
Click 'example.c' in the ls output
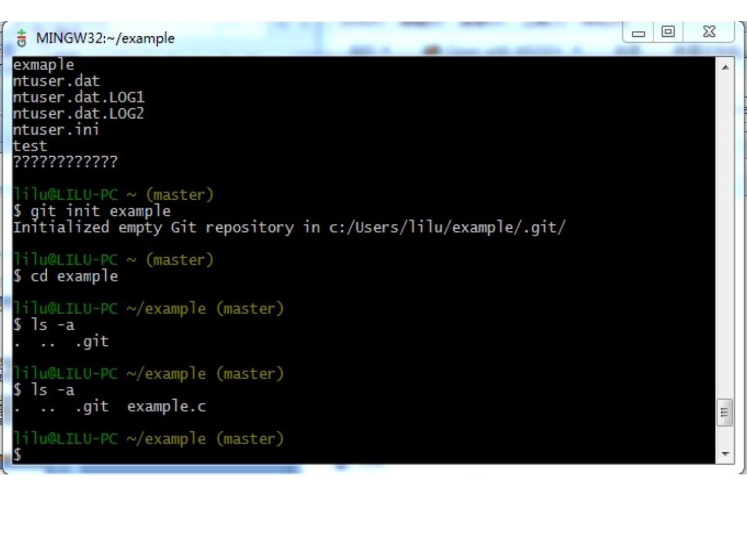167,406
